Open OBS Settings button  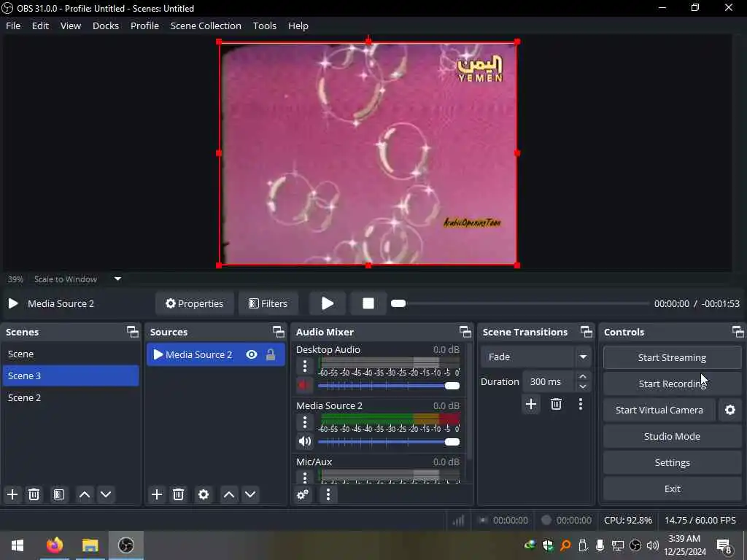[x=672, y=462]
